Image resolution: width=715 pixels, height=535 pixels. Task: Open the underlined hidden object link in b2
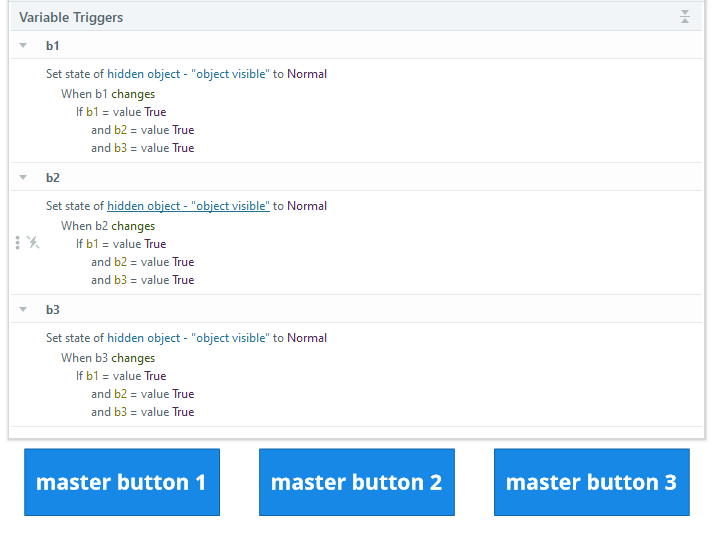pyautogui.click(x=188, y=206)
